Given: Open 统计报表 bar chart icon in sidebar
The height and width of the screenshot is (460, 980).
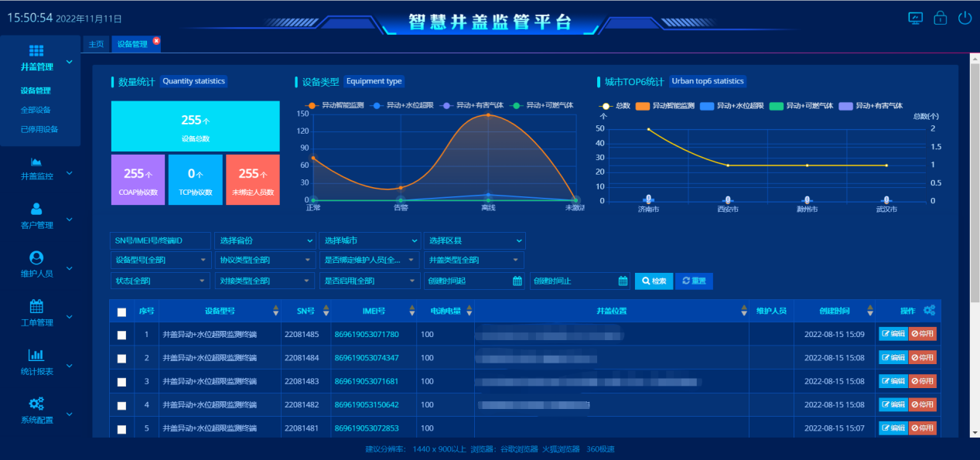Looking at the screenshot, I should (x=36, y=355).
